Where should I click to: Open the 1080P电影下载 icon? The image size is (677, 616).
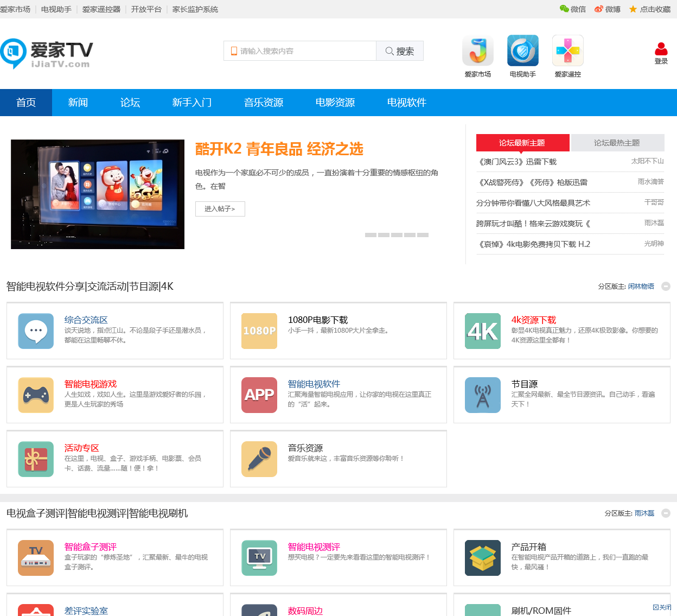click(259, 331)
